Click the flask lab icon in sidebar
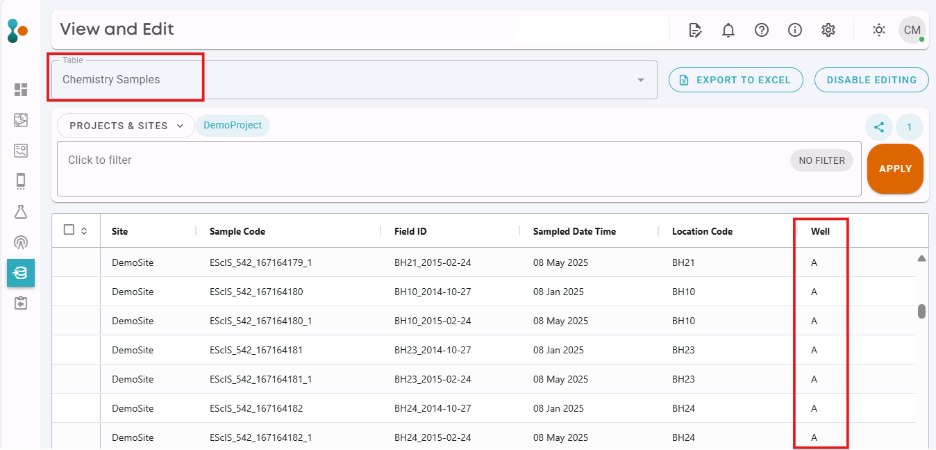The width and height of the screenshot is (936, 450). 21,212
